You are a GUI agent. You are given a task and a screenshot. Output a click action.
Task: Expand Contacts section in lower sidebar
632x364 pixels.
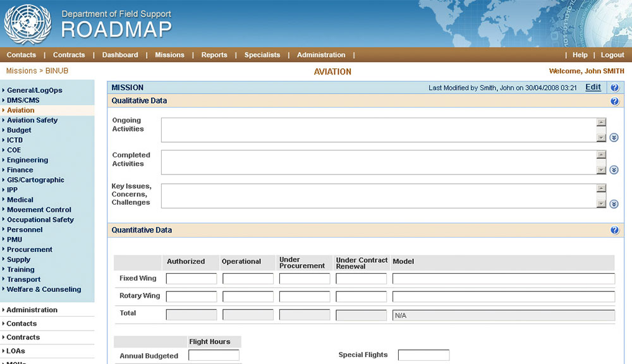(21, 324)
